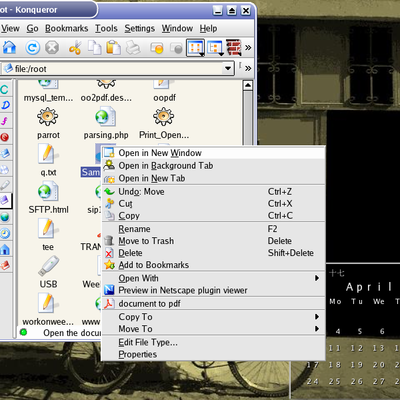Click the Reload toolbar icon
This screenshot has height=400, width=400.
click(32, 48)
